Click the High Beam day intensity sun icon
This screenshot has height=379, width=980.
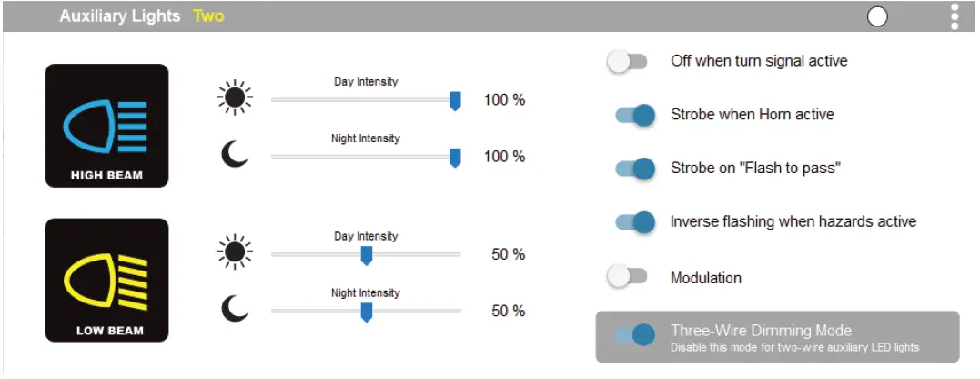click(x=235, y=97)
